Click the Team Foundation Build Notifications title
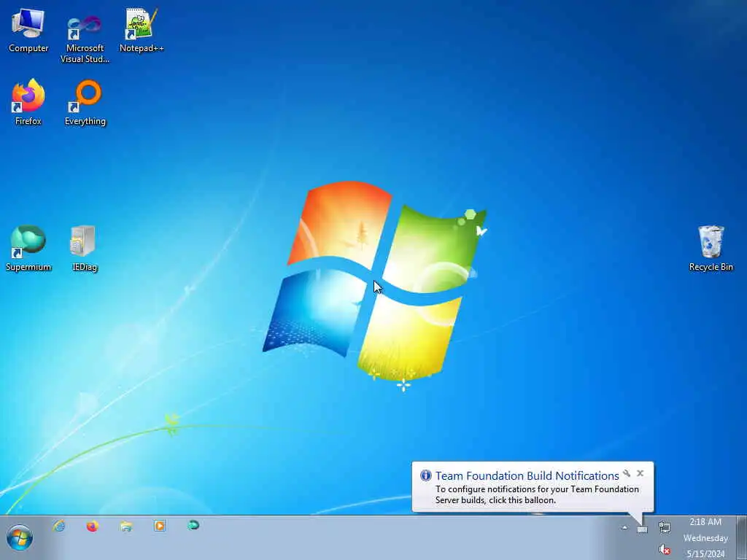Screen dimensions: 747x560 pos(527,475)
